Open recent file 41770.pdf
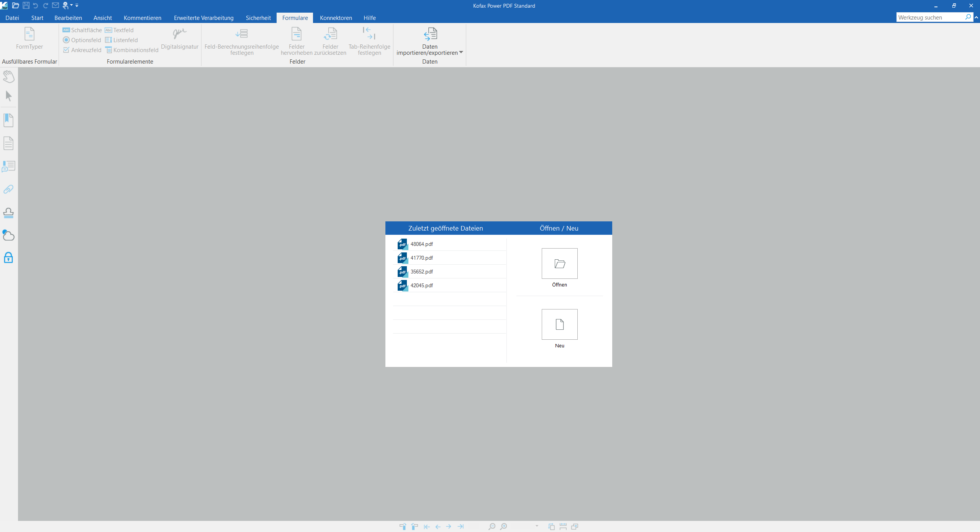The height and width of the screenshot is (532, 980). pos(421,258)
